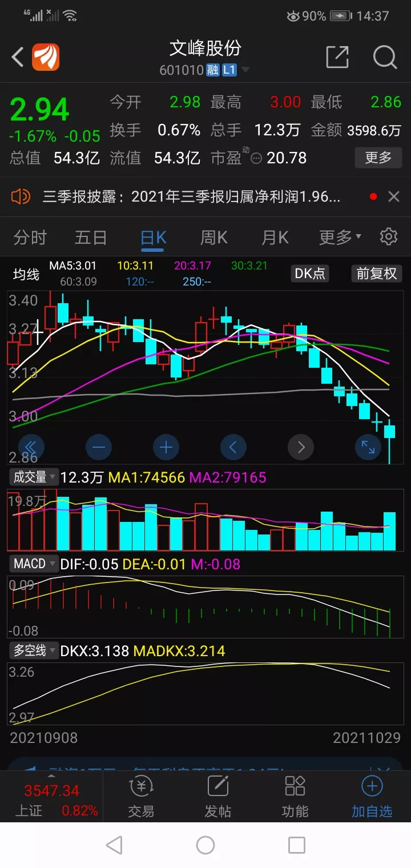Tap Android home circle button
The height and width of the screenshot is (868, 411).
(205, 845)
